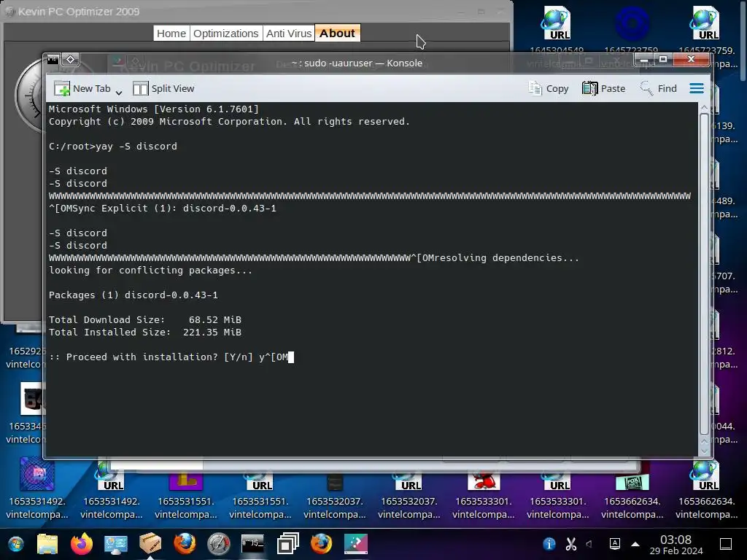The width and height of the screenshot is (747, 560).
Task: Open the cardboard package box taskbar icon
Action: tap(150, 544)
